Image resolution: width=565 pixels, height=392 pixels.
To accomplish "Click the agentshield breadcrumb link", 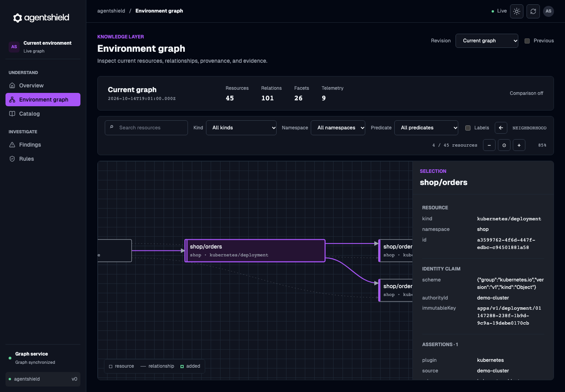I will 111,11.
